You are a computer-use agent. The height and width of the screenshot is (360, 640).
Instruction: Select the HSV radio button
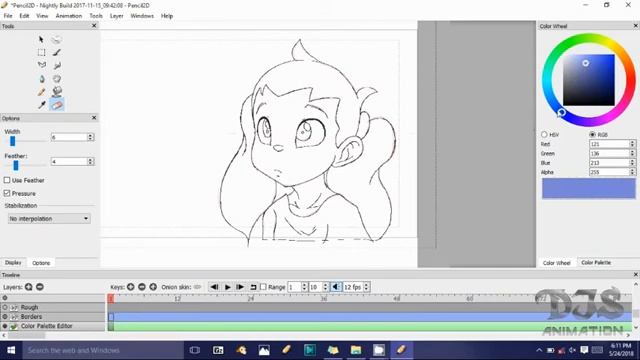coord(544,134)
